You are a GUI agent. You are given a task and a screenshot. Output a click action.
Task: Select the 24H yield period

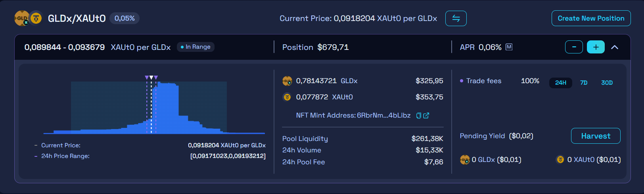pyautogui.click(x=560, y=83)
